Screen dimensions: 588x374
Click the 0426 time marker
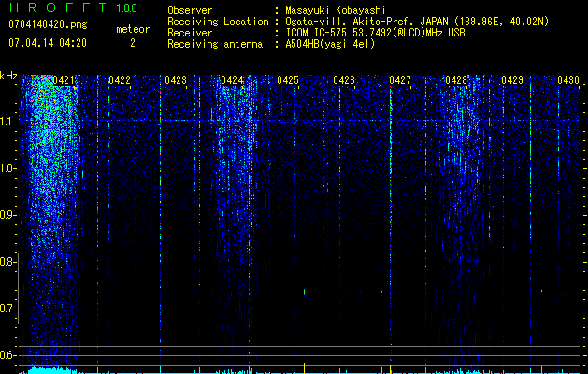[344, 80]
